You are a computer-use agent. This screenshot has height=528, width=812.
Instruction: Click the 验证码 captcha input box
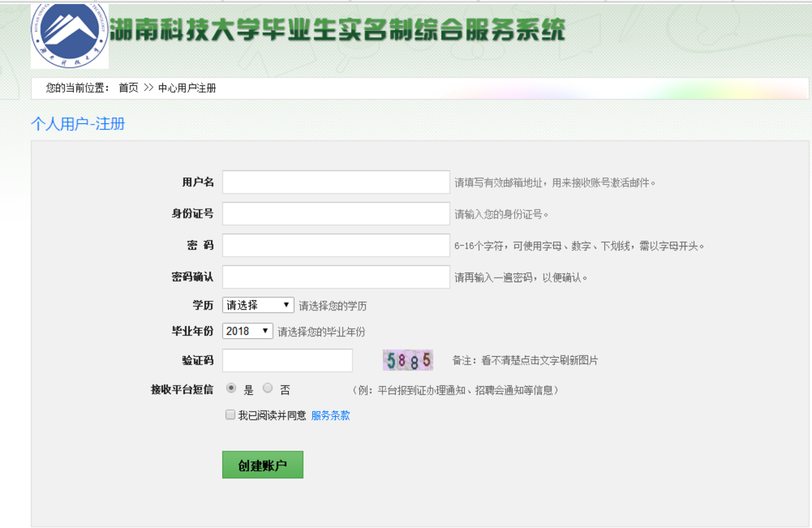pyautogui.click(x=287, y=360)
